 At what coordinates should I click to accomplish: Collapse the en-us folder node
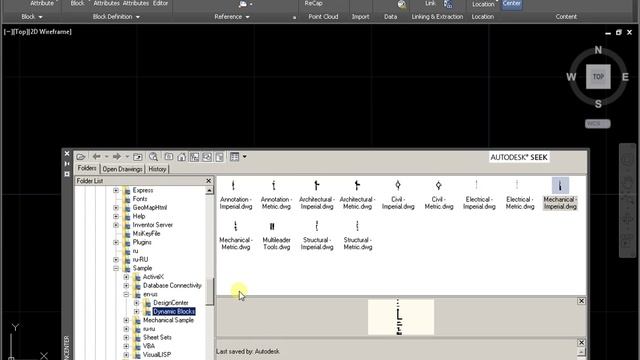(x=126, y=294)
